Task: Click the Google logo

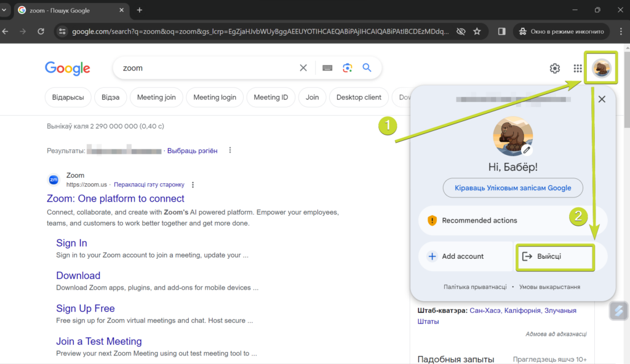Action: tap(68, 68)
